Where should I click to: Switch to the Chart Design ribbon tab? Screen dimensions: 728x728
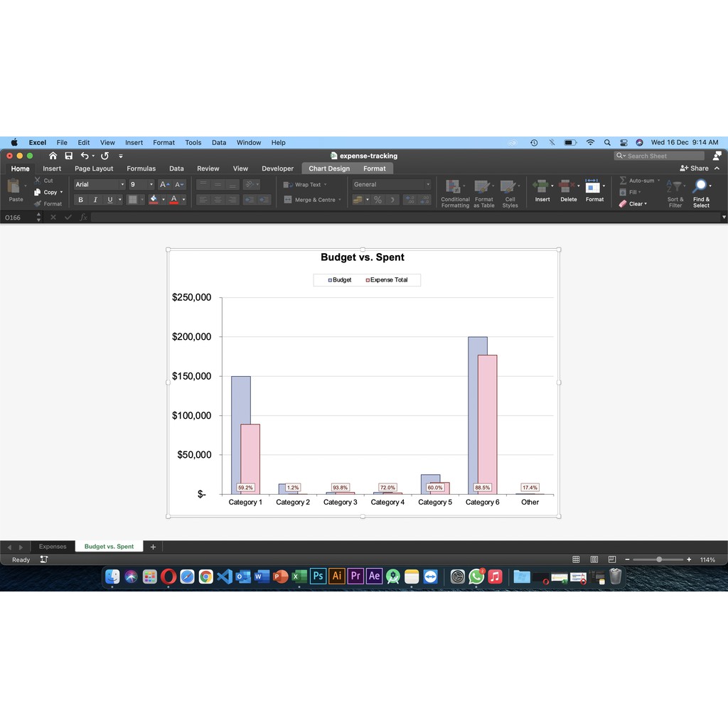pos(328,168)
